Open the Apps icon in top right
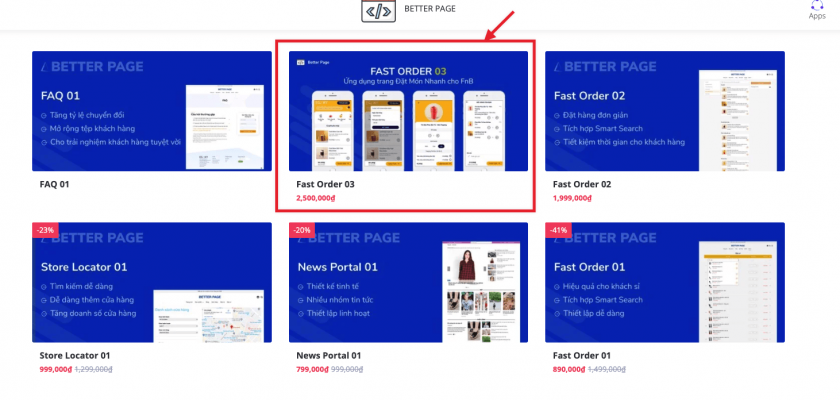The height and width of the screenshot is (400, 840). point(817,10)
